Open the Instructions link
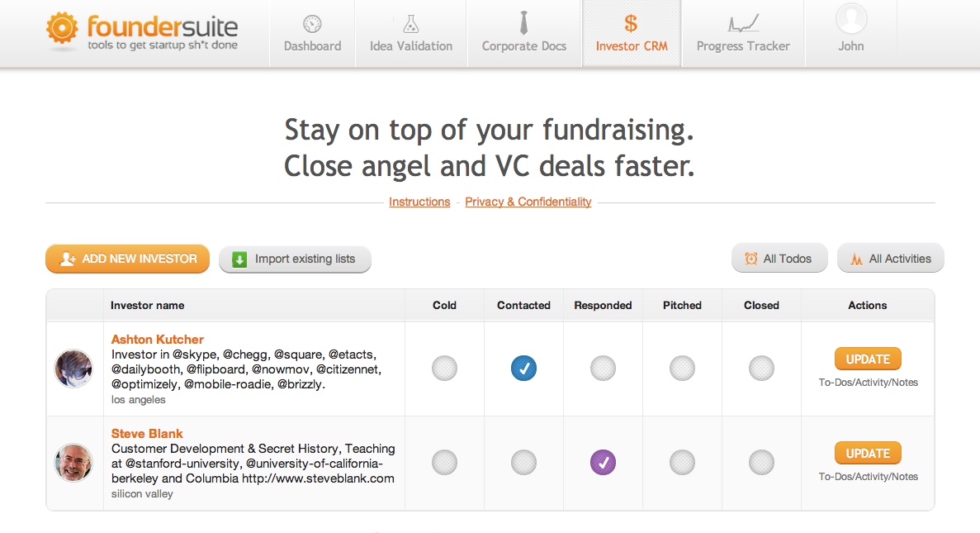This screenshot has width=980, height=533. pos(419,202)
